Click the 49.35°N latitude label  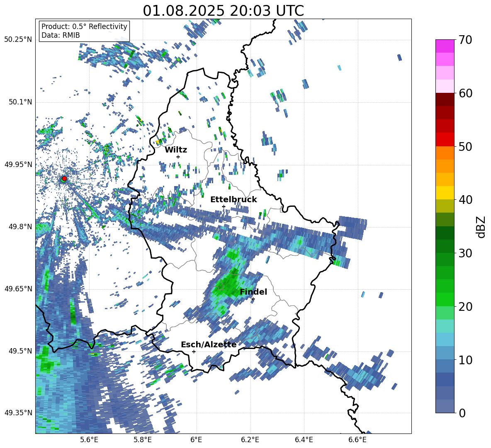(18, 413)
